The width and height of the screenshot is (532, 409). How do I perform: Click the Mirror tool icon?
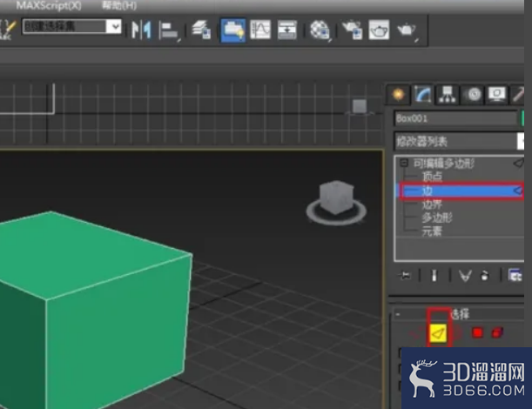point(141,30)
